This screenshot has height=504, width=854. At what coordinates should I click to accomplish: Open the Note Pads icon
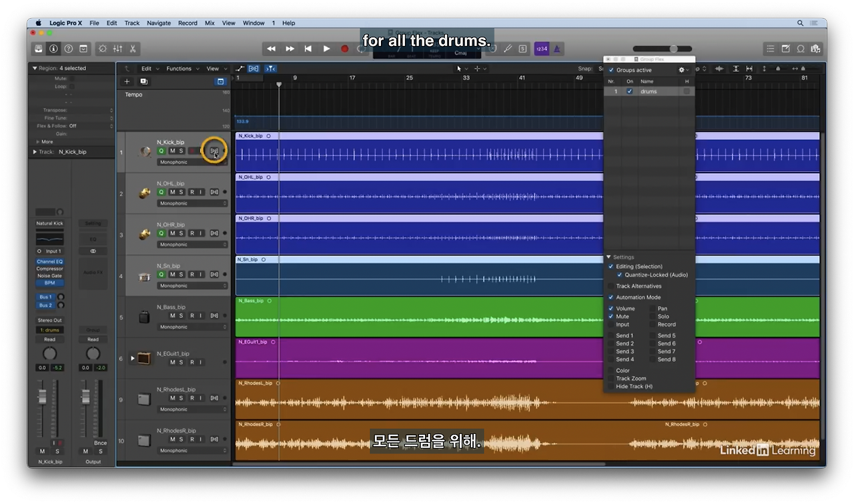(x=785, y=49)
